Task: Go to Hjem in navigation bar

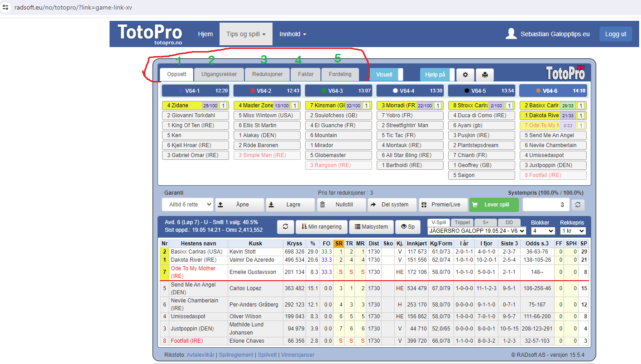Action: 206,34
